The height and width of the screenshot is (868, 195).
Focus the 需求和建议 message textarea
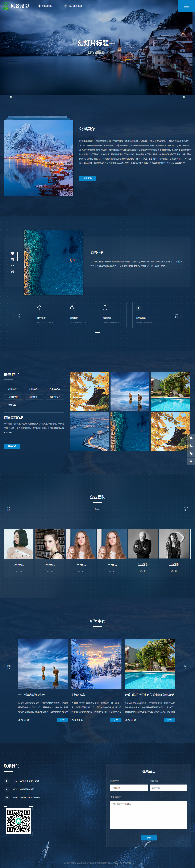[x=149, y=815]
